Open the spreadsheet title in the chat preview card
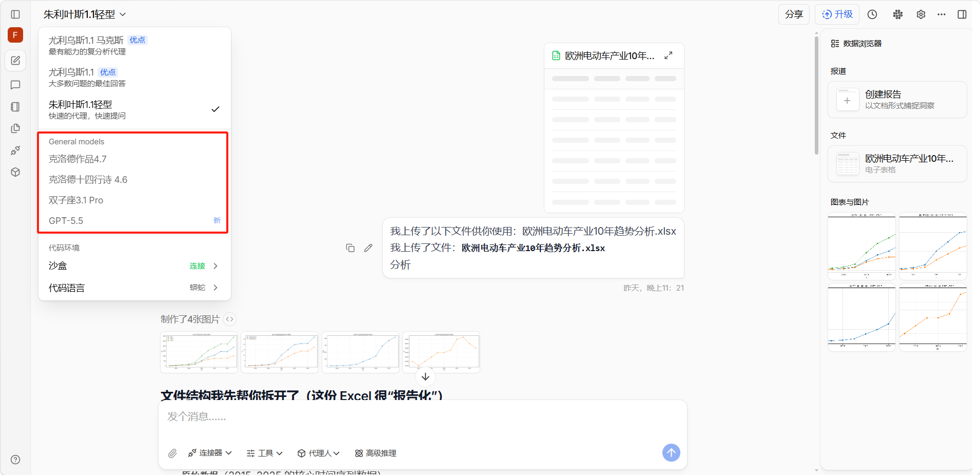 tap(610, 55)
